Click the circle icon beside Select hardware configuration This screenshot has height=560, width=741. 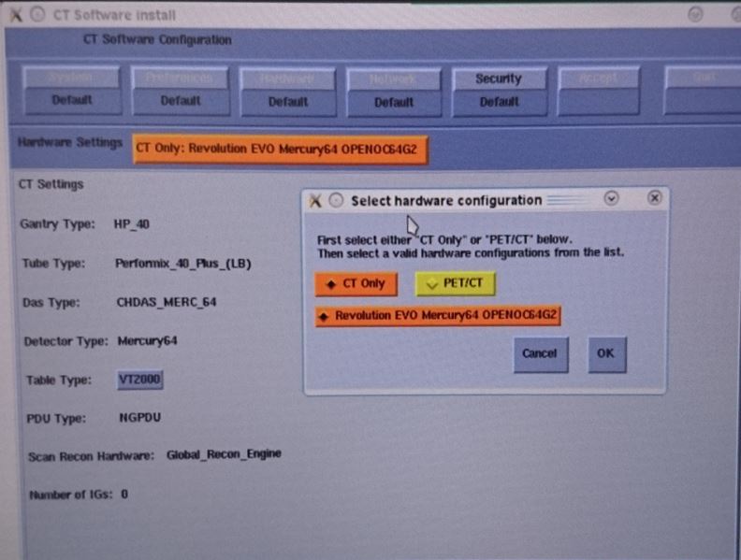coord(336,201)
